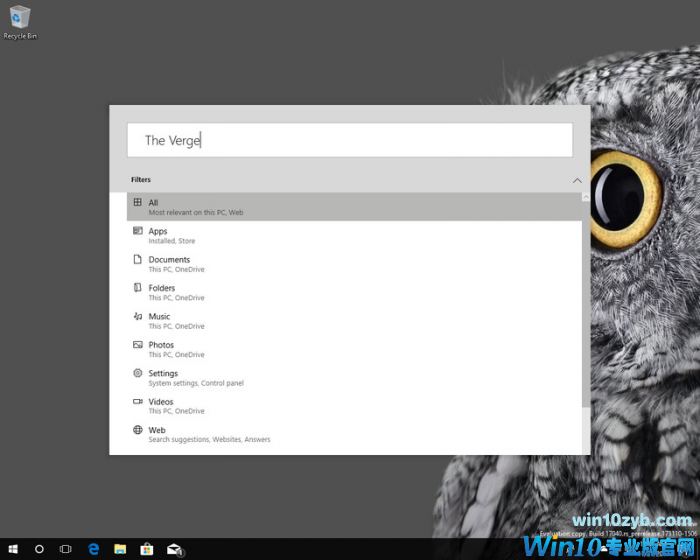This screenshot has height=560, width=700.
Task: Pick the Music filter
Action: (350, 320)
